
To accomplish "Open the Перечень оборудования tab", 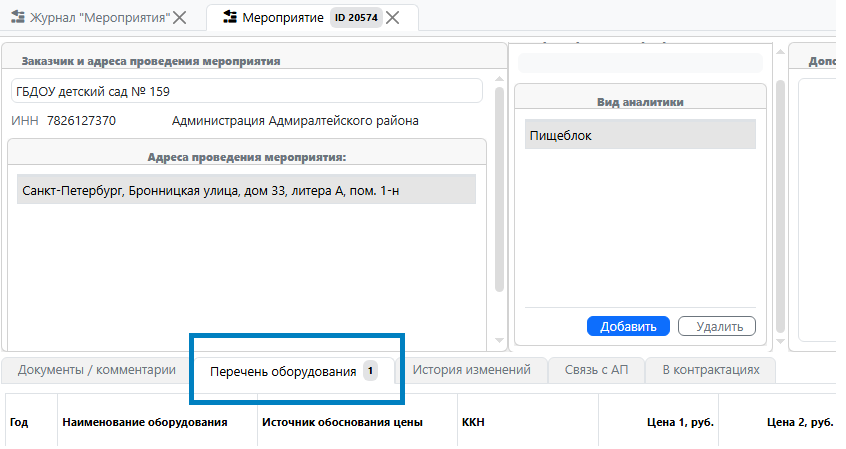I will (x=283, y=371).
